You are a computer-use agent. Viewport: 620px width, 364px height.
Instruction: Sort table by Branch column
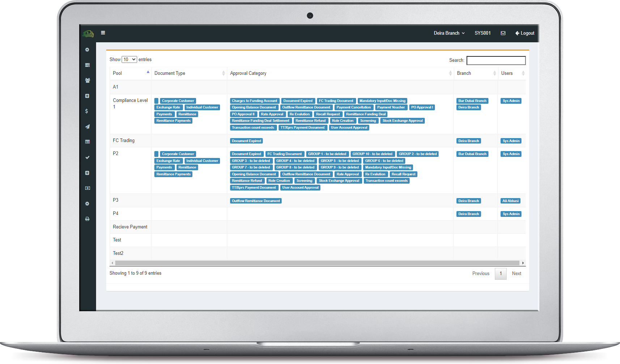pos(476,73)
